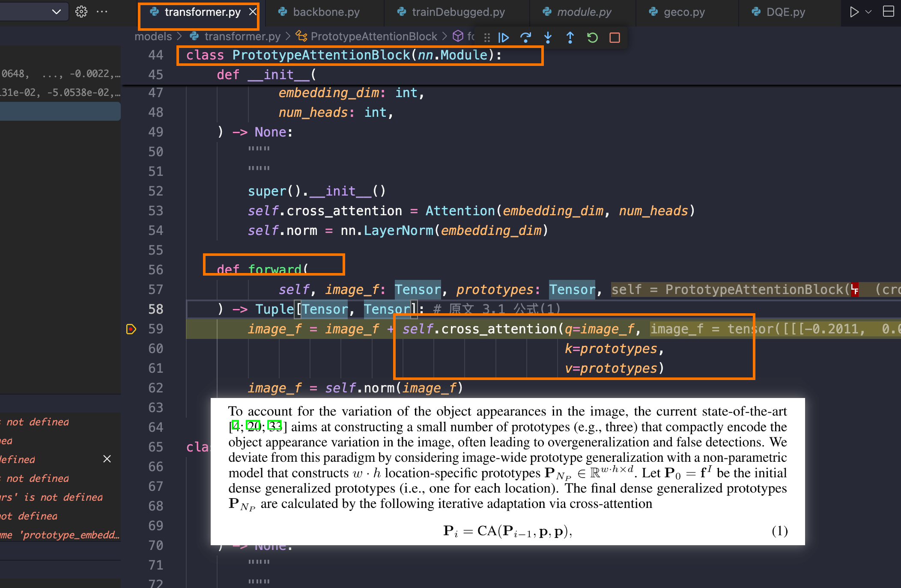Click the current-line breakpoint marker at line 59
901x588 pixels.
tap(131, 329)
